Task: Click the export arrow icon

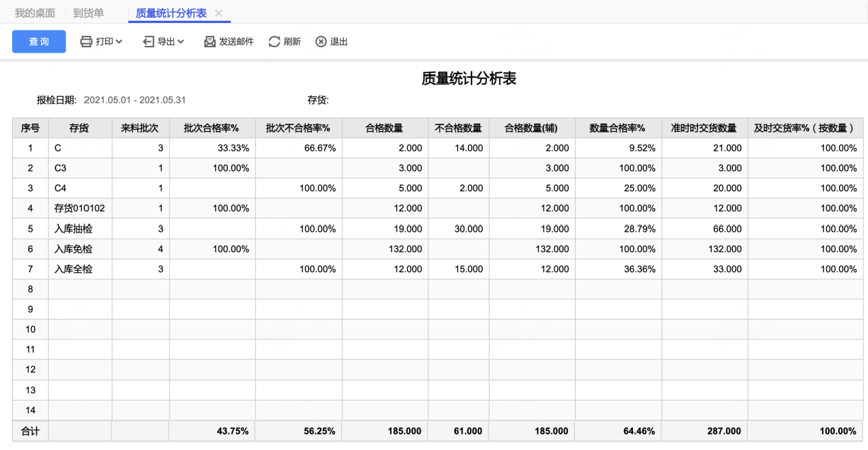Action: (149, 42)
